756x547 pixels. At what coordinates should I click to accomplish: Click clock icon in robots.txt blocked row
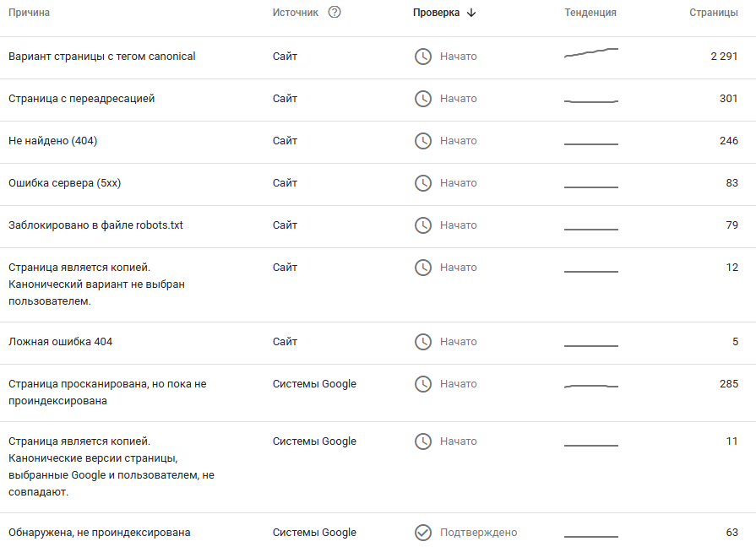(x=422, y=225)
